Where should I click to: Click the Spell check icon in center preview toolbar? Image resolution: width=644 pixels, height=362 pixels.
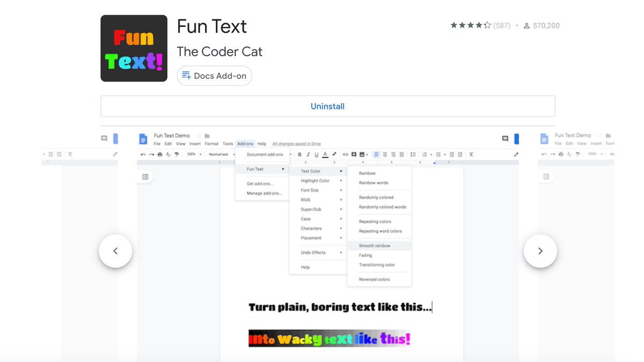[168, 154]
